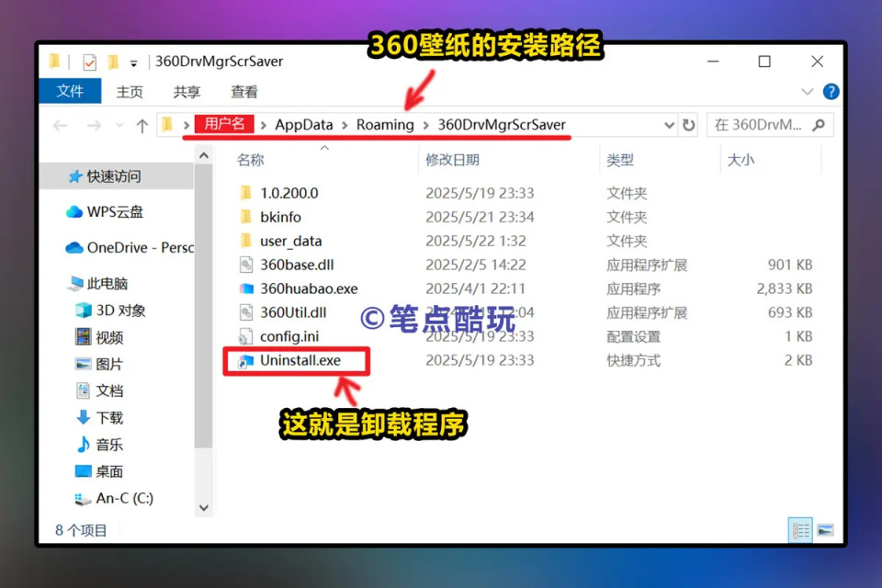Sort by 名称 column header
This screenshot has width=882, height=588.
point(250,160)
